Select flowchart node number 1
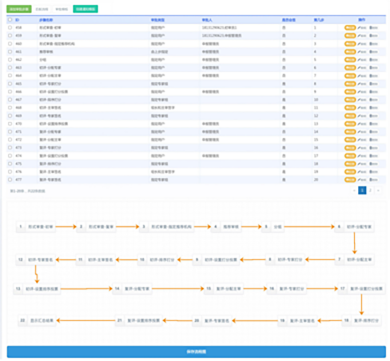The height and width of the screenshot is (361, 390). click(x=36, y=227)
